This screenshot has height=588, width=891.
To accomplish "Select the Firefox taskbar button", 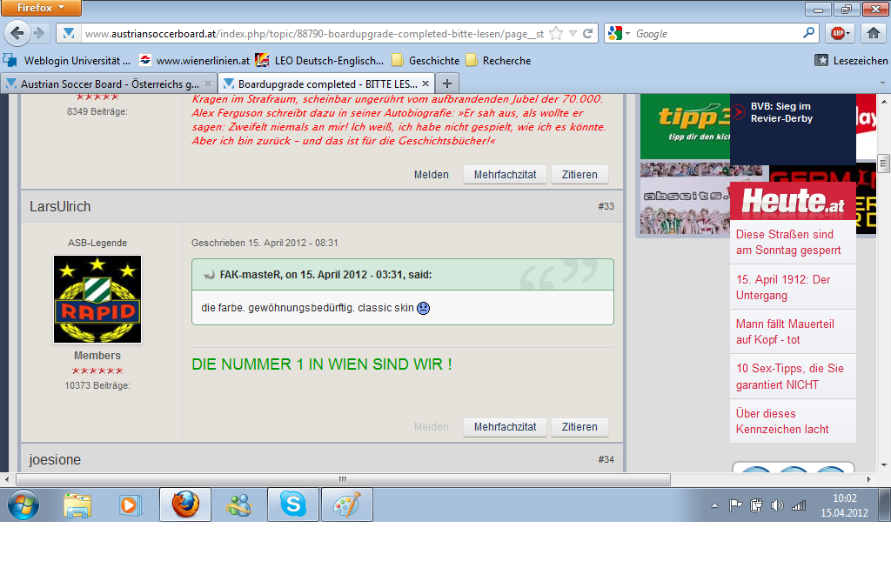I will coord(185,504).
